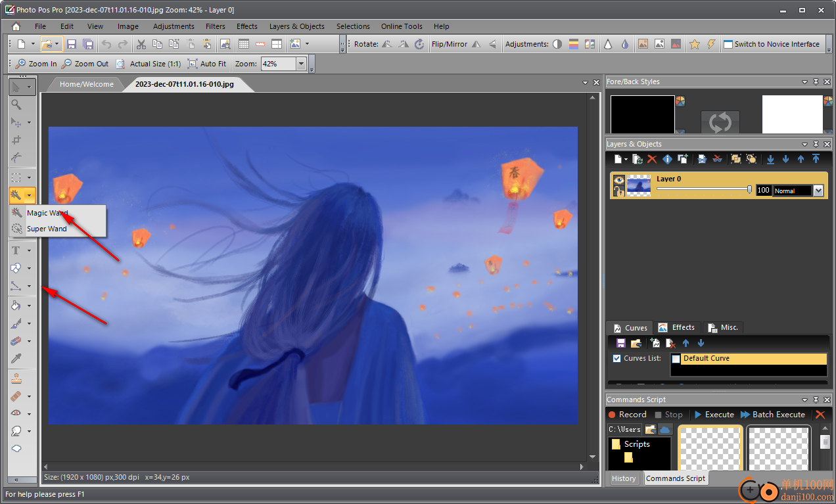Uncheck the Curves List checkbox

[x=616, y=358]
